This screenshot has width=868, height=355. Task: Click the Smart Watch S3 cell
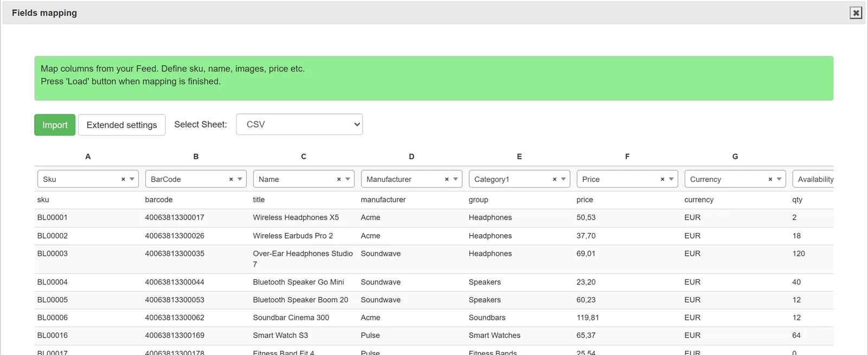[x=280, y=335]
